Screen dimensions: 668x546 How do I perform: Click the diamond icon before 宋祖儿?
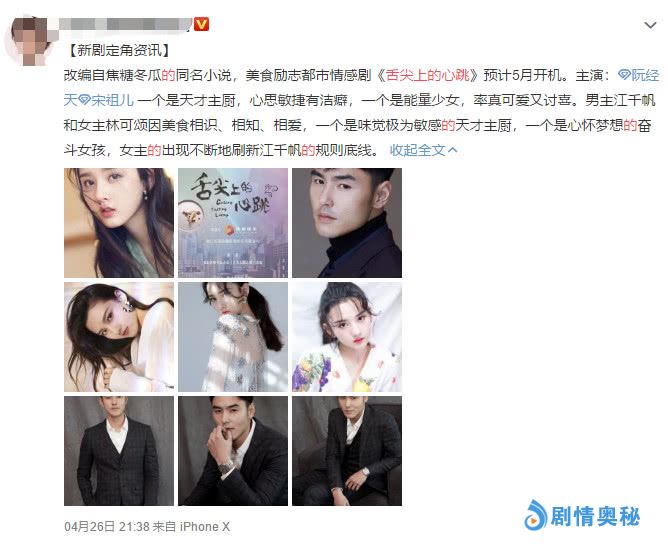pyautogui.click(x=84, y=100)
